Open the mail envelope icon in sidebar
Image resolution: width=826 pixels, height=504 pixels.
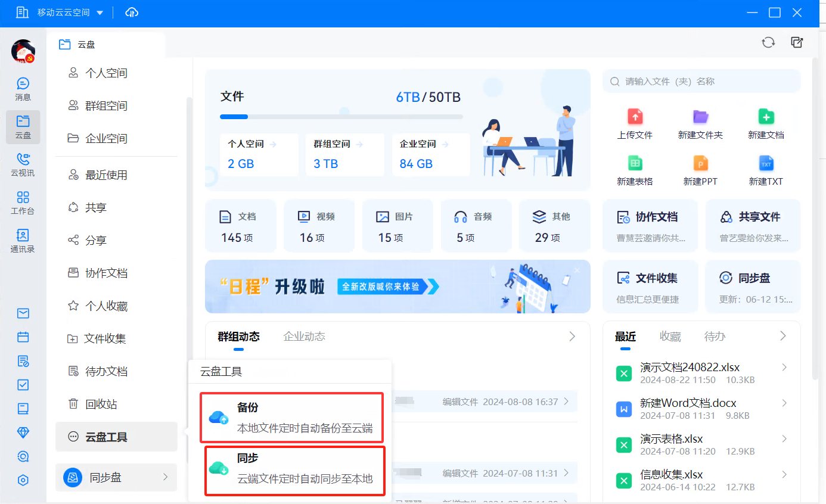[23, 313]
